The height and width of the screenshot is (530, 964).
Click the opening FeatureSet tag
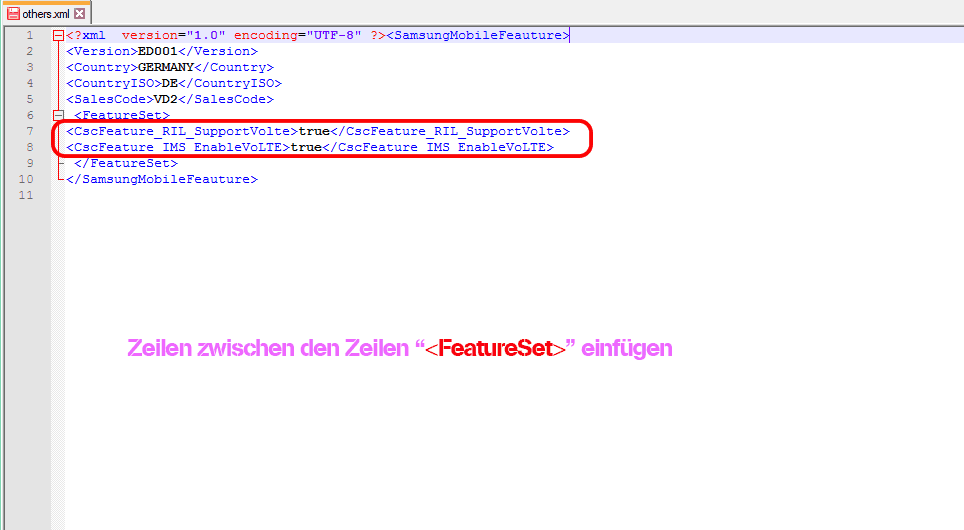[x=122, y=115]
